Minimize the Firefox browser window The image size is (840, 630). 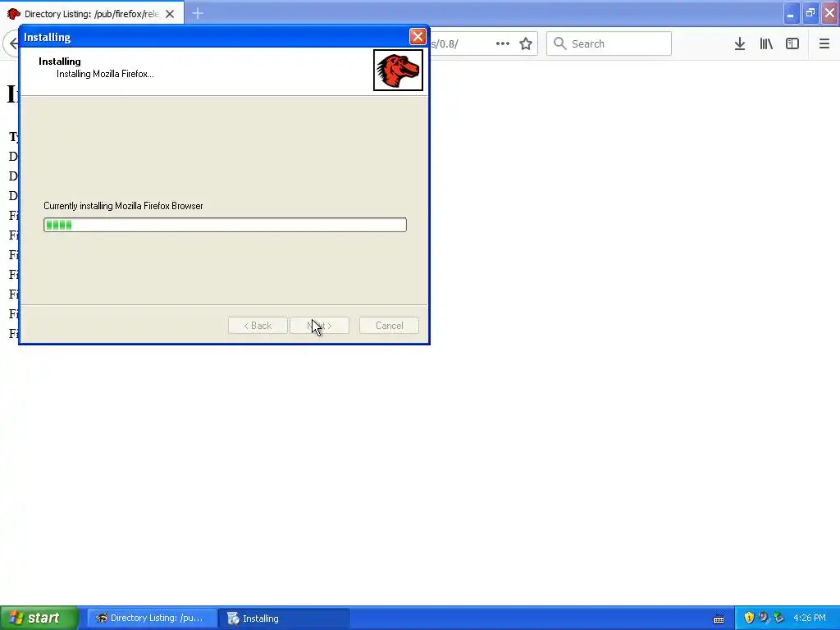(791, 13)
